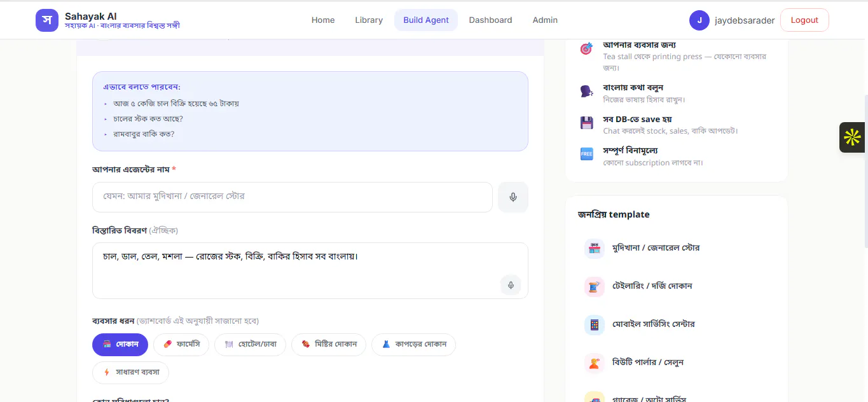Click the example text রামবাবুর বাকি কত?
This screenshot has height=402, width=868.
click(x=144, y=134)
